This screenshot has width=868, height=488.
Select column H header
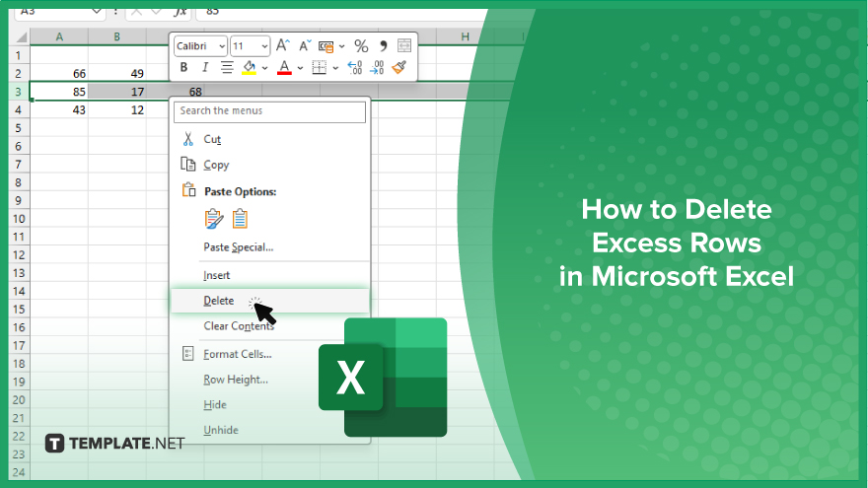click(x=465, y=36)
